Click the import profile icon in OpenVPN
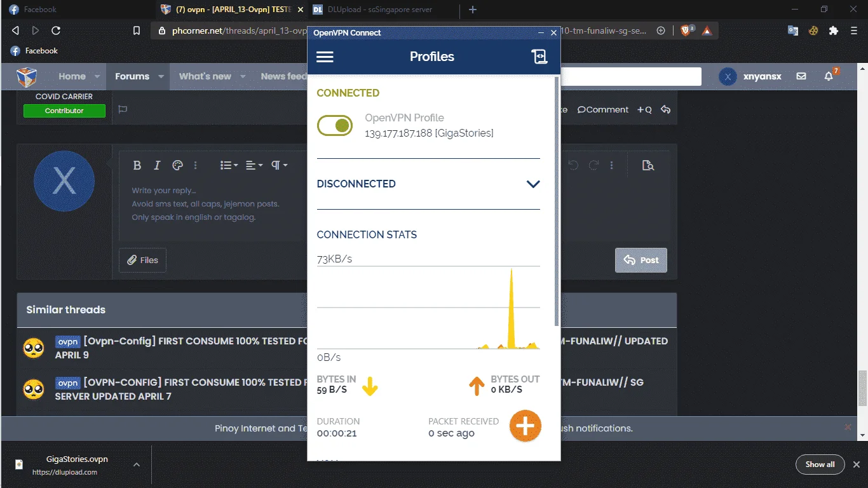This screenshot has height=488, width=868. coord(539,57)
